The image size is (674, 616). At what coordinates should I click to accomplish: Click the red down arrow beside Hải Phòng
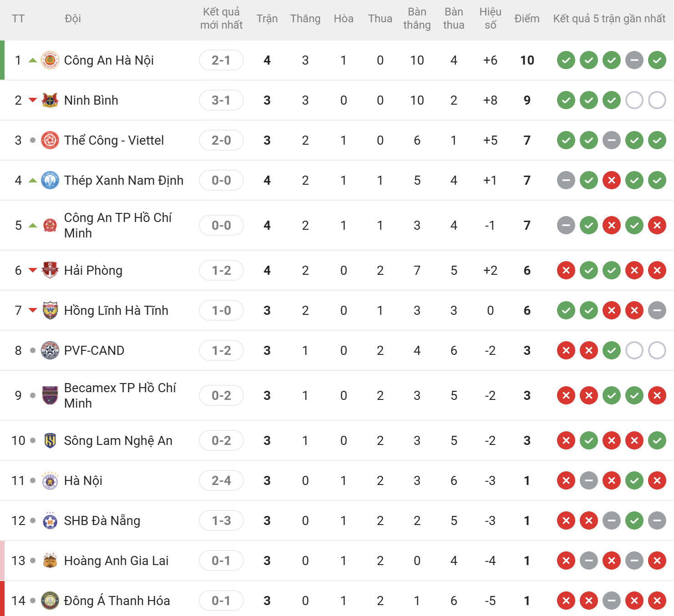[33, 270]
